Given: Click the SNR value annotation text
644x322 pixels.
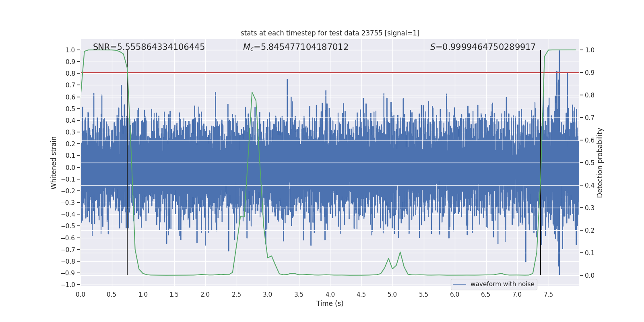Looking at the screenshot, I should [x=149, y=47].
